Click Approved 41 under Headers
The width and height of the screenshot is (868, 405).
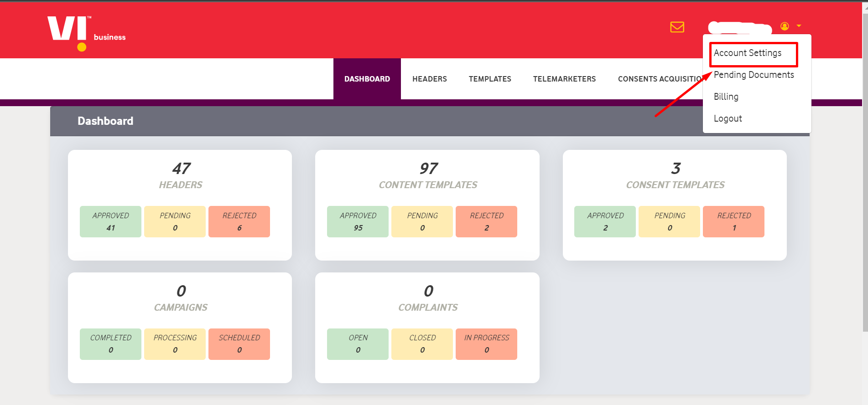tap(110, 221)
